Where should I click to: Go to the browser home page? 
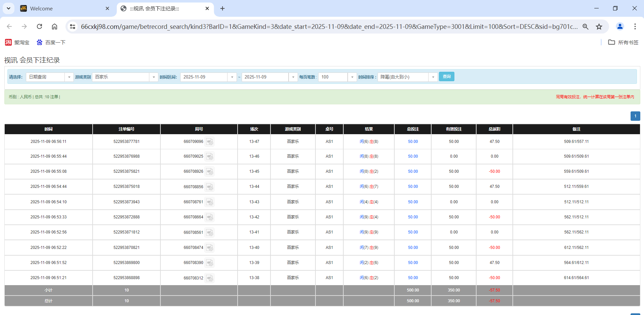pyautogui.click(x=54, y=27)
